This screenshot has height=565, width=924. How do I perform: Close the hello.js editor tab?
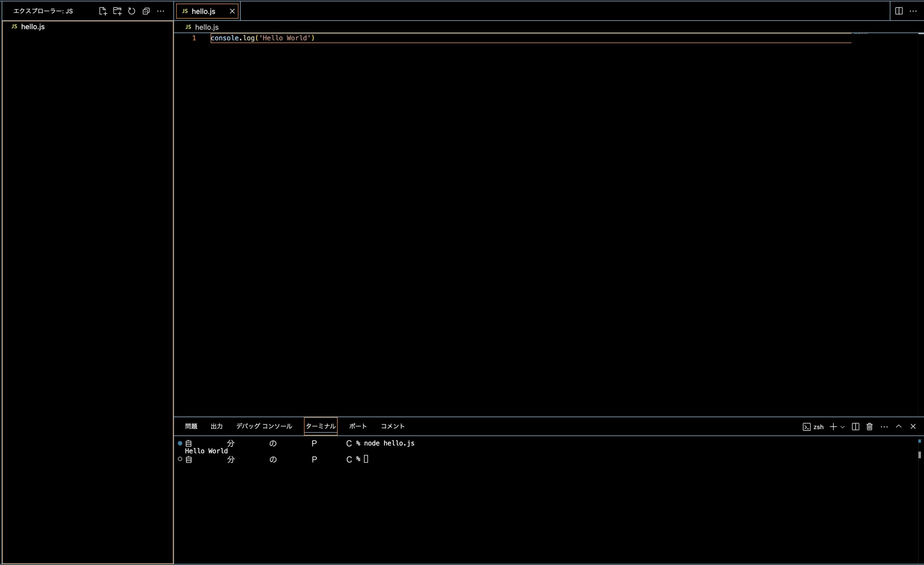[x=232, y=11]
